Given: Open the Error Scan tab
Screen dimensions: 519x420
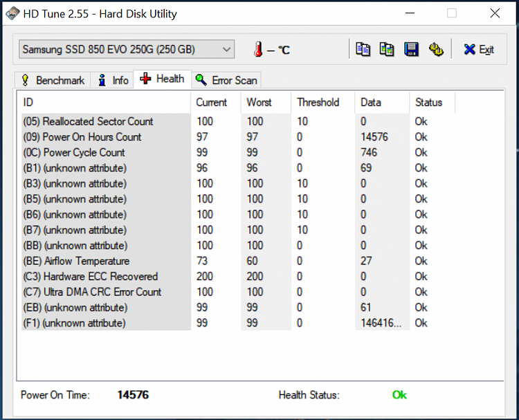Looking at the screenshot, I should point(226,80).
